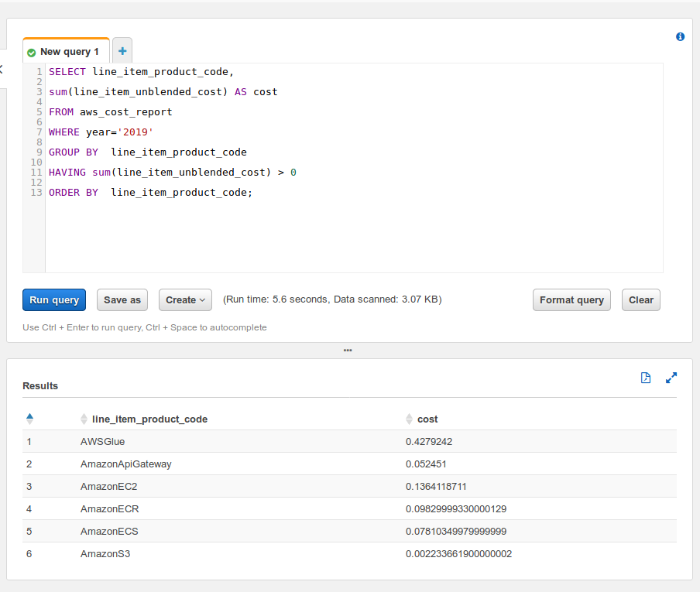Select the AmazonS3 result cell
Viewport: 700px width, 592px height.
(x=105, y=553)
